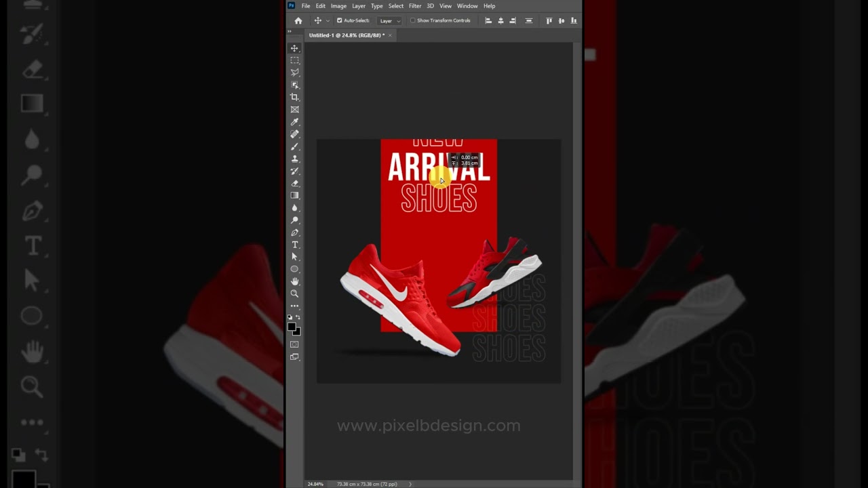
Task: Choose the Clone Stamp tool
Action: (x=294, y=159)
